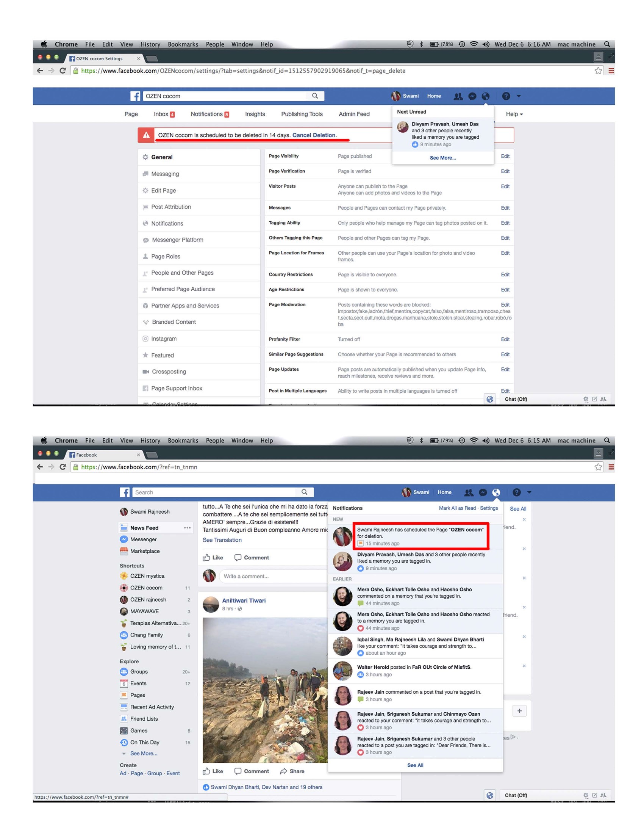Click search magnifier beside OZEN cocom search field
This screenshot has height=834, width=644.
(x=315, y=96)
